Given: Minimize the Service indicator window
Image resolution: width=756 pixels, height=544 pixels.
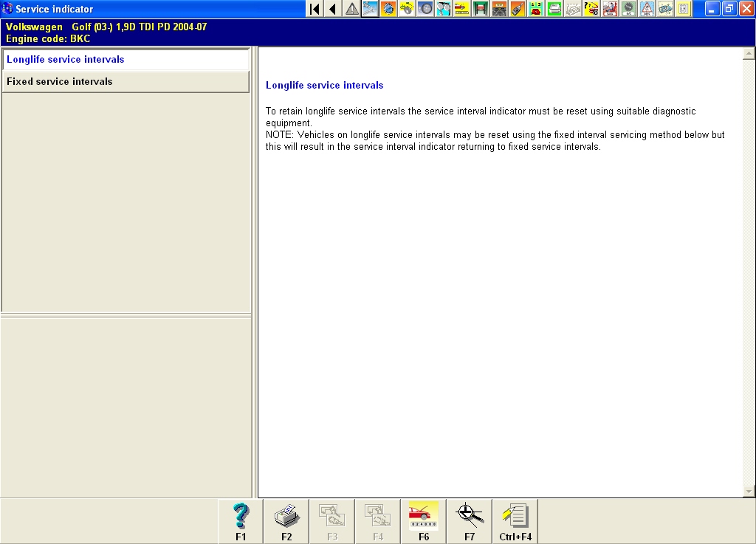Looking at the screenshot, I should pos(712,9).
